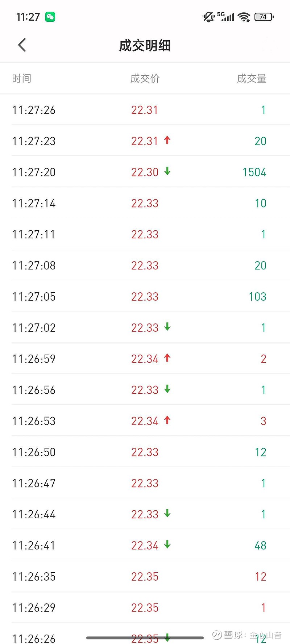Tap price 22.33 at 11:27:05
Screen dimensions: 290x644
(145, 297)
